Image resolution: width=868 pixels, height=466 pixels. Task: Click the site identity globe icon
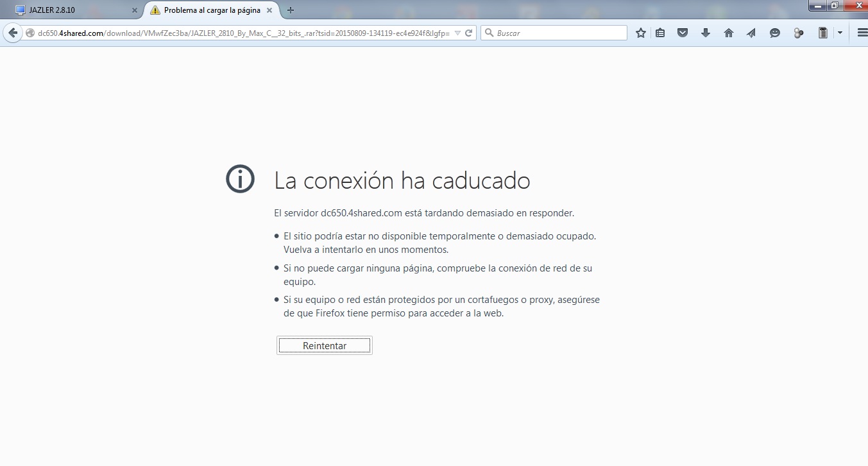coord(30,33)
